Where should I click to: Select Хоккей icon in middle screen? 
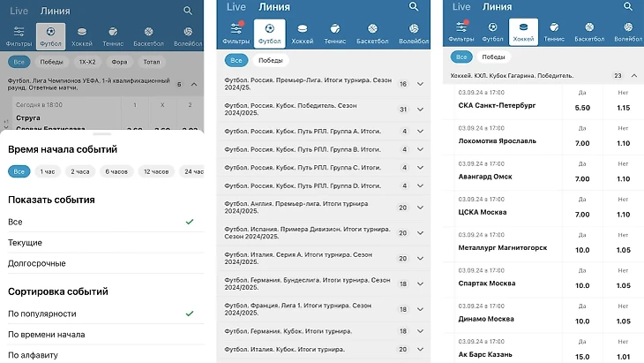point(303,34)
